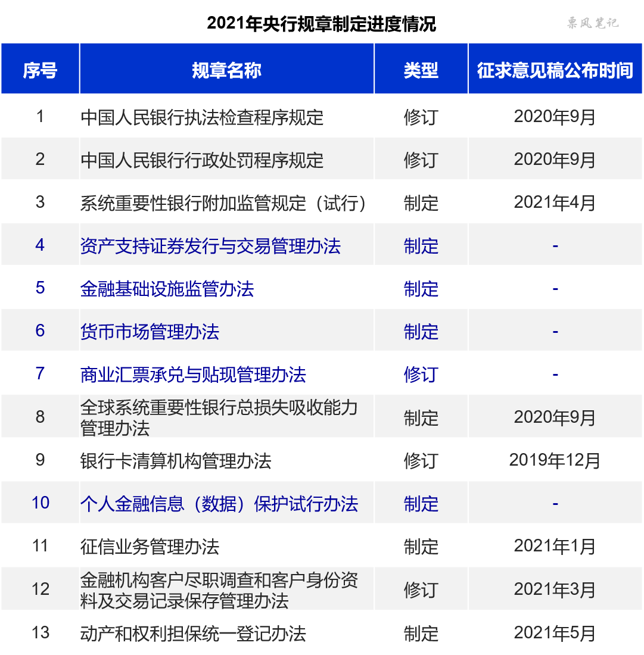
Task: Open 资产支持证券发行与交易管理办法 link
Action: (211, 245)
